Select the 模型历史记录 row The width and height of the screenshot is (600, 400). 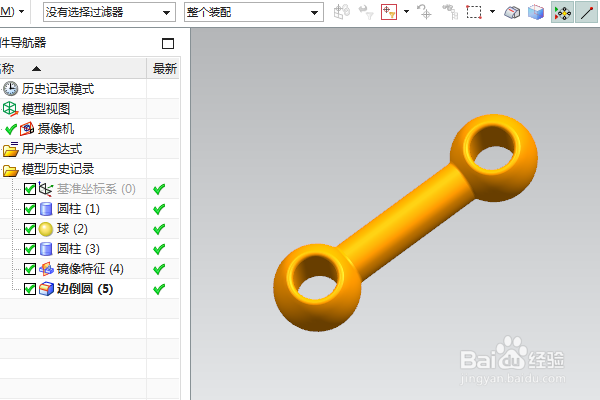pos(58,169)
